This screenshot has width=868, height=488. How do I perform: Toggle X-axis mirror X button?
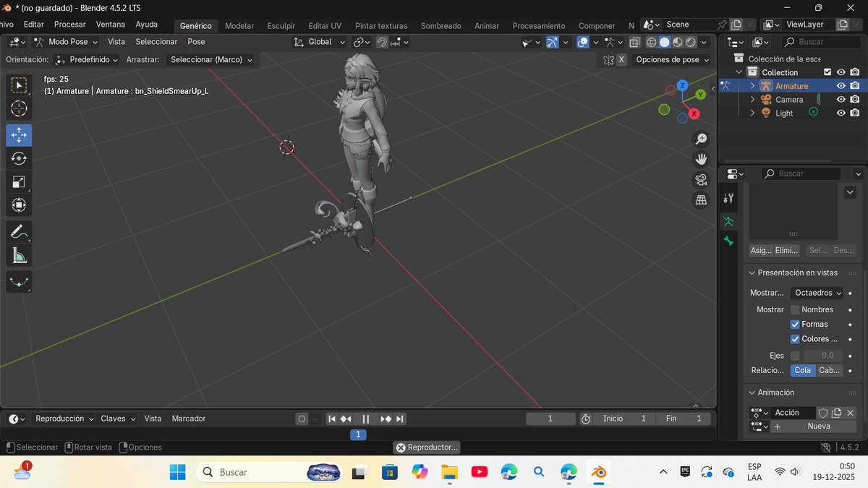(621, 60)
